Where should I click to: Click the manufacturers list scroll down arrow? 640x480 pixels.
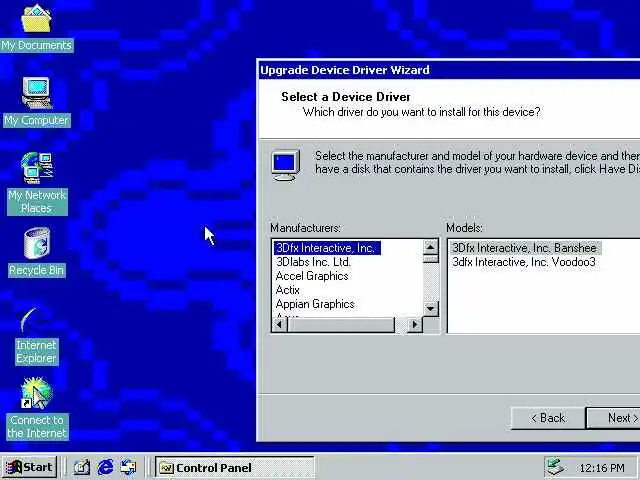tap(431, 309)
